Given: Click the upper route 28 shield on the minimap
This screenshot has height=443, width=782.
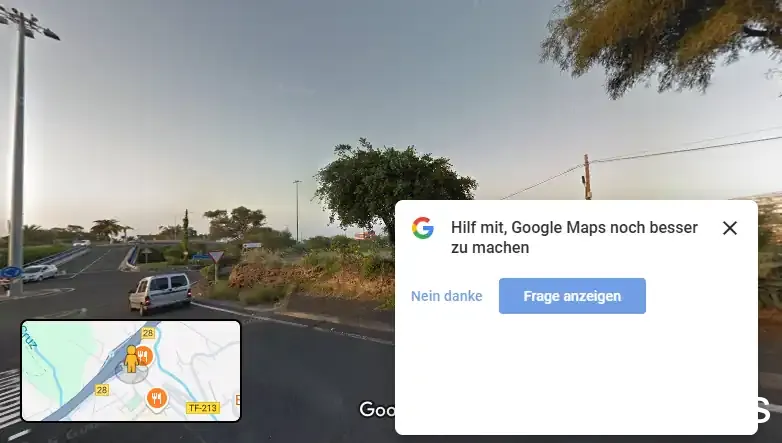Looking at the screenshot, I should click(x=148, y=333).
